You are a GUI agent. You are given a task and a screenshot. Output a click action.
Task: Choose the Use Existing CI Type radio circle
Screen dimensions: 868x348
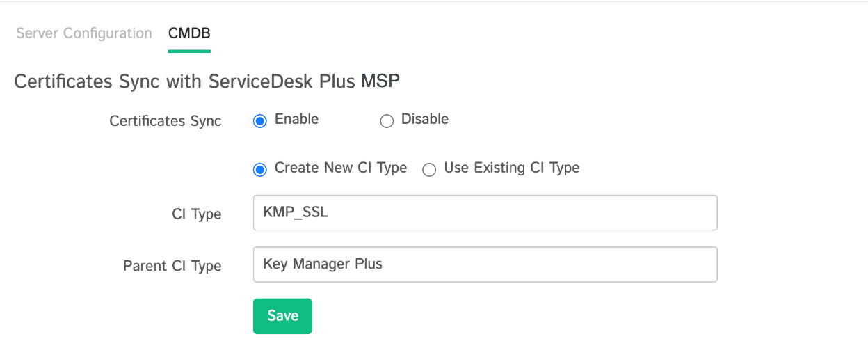(x=429, y=169)
